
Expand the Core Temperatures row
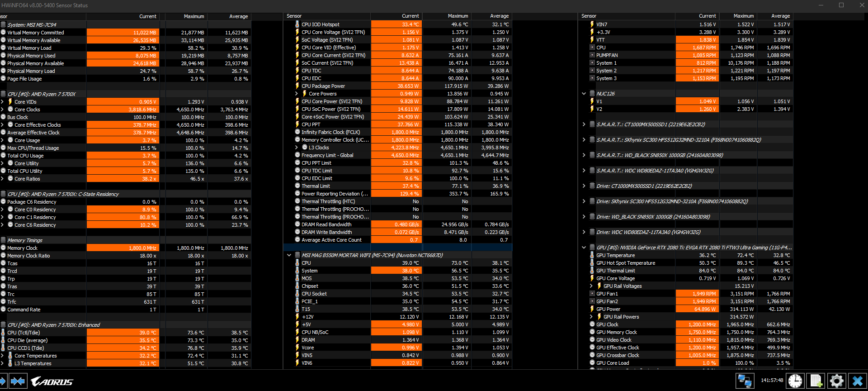pos(2,356)
